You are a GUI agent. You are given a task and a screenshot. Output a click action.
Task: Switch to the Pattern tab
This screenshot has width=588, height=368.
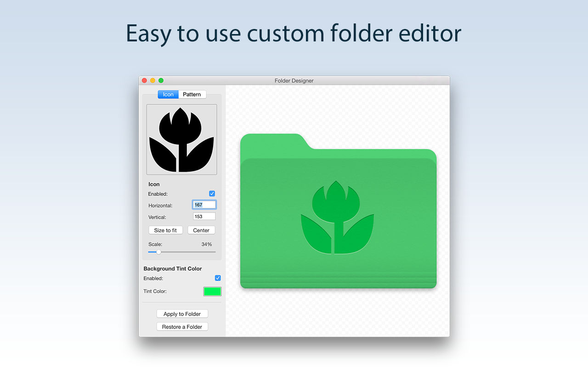(192, 94)
